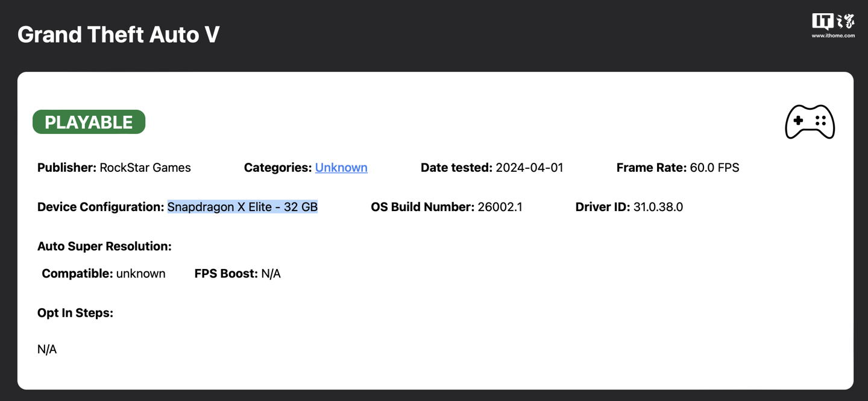Open the Unknown categories link

[341, 168]
